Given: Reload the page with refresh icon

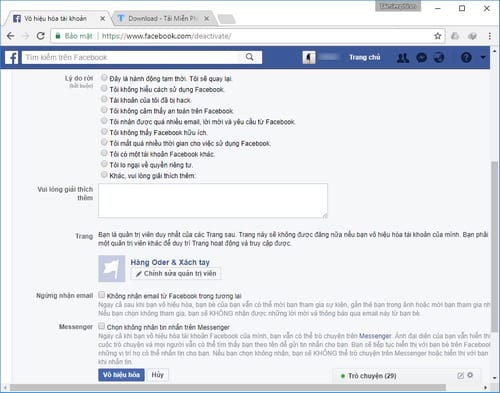Looking at the screenshot, I should point(41,36).
